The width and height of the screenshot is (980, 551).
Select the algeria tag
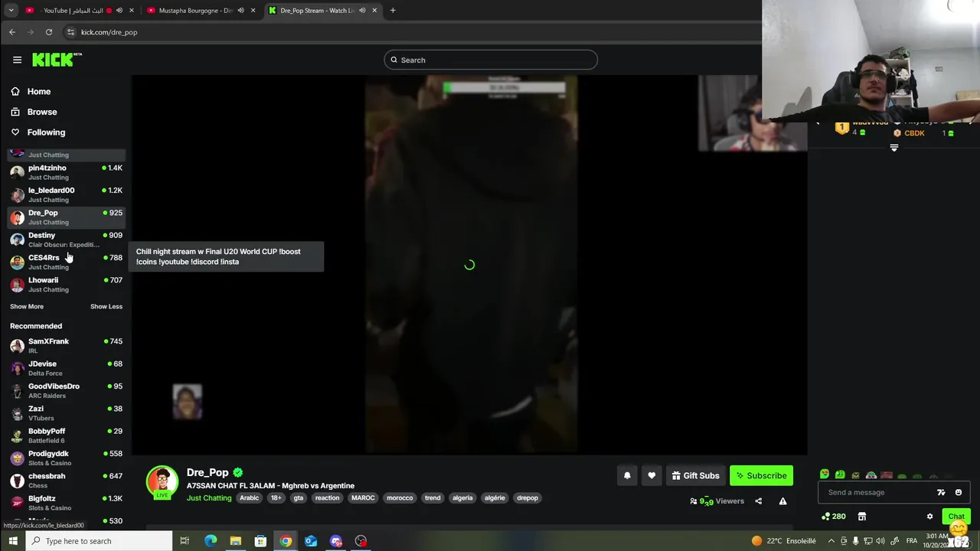[462, 498]
